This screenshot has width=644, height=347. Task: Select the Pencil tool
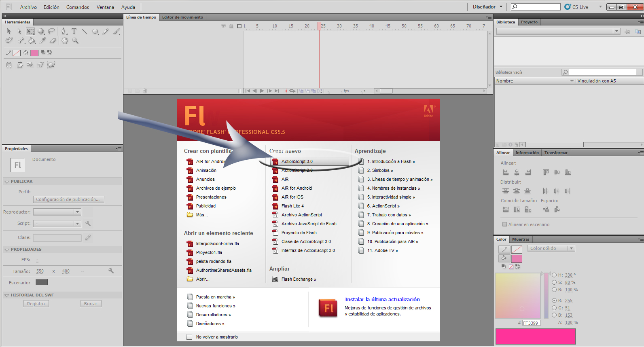[106, 31]
